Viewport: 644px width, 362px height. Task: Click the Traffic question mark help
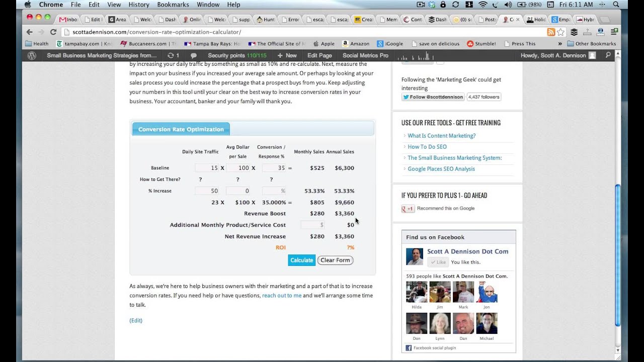[200, 179]
